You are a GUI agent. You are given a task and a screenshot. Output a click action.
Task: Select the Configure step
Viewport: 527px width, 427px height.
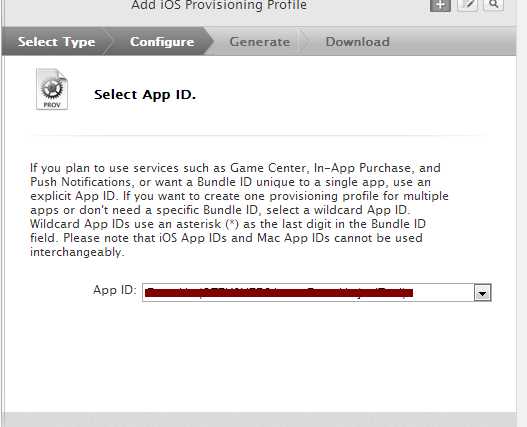click(x=162, y=42)
